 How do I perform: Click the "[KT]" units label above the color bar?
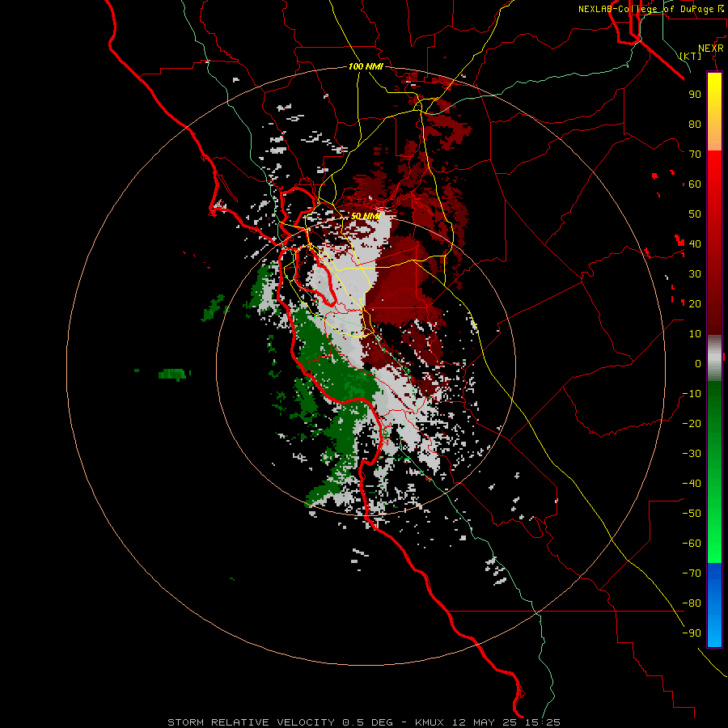click(x=691, y=56)
